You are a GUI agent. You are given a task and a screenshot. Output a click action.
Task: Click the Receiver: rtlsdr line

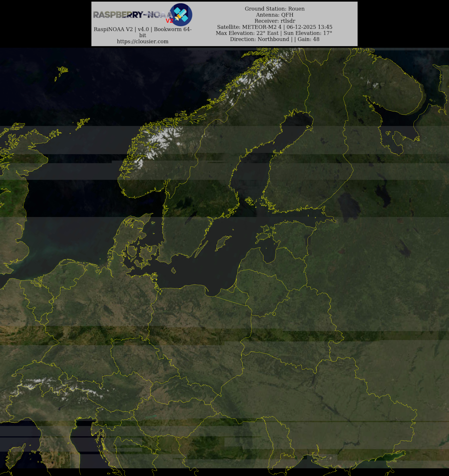tap(275, 21)
